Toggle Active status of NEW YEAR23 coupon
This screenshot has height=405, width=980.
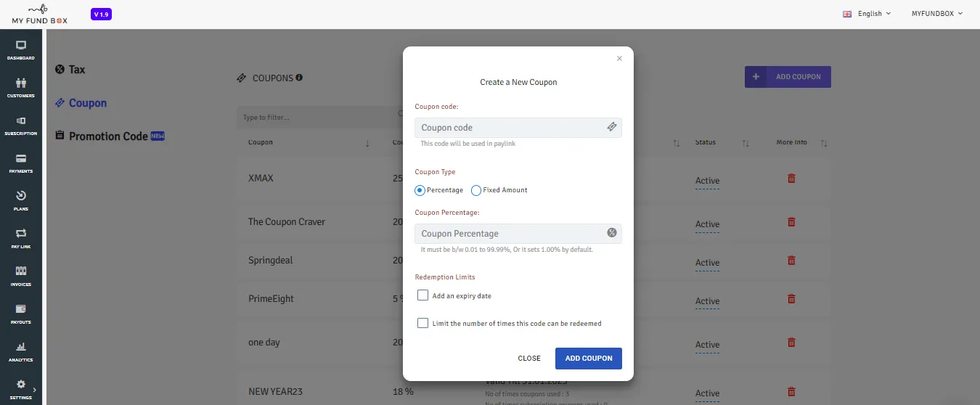coord(707,394)
